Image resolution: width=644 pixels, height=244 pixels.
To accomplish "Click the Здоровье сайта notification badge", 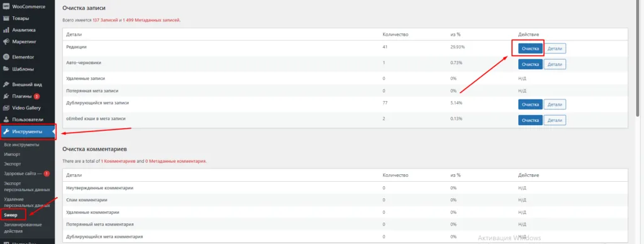I will (47, 174).
